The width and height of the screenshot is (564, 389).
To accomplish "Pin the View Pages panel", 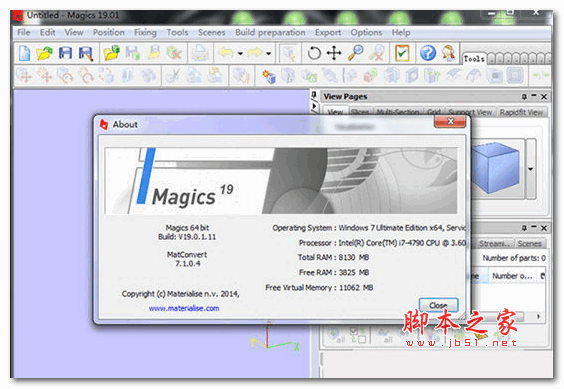I will click(524, 96).
